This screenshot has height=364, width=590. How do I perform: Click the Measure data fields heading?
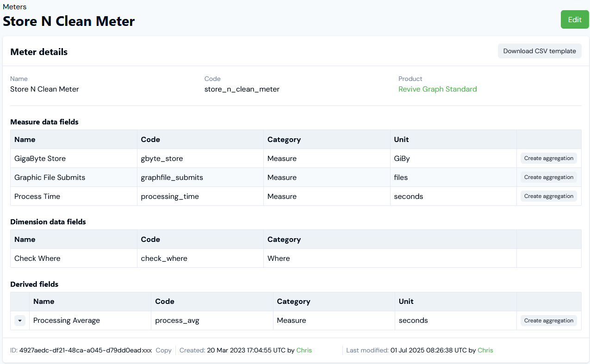pyautogui.click(x=44, y=122)
